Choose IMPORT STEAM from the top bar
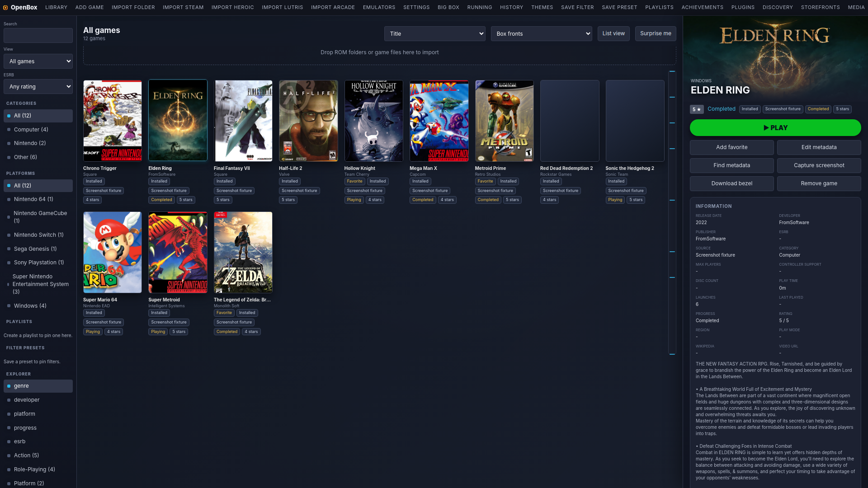Image resolution: width=868 pixels, height=488 pixels. [x=183, y=8]
